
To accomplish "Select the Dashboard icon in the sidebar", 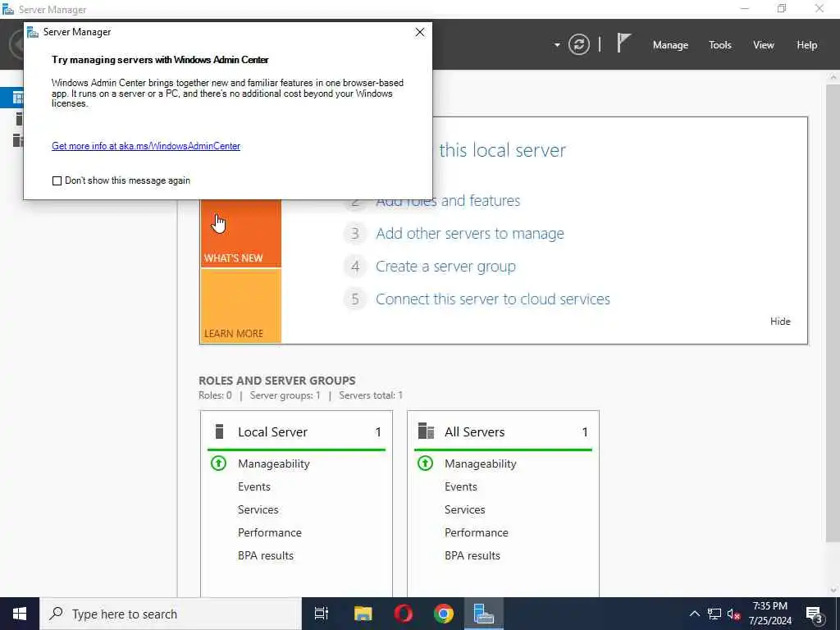I will click(x=18, y=98).
